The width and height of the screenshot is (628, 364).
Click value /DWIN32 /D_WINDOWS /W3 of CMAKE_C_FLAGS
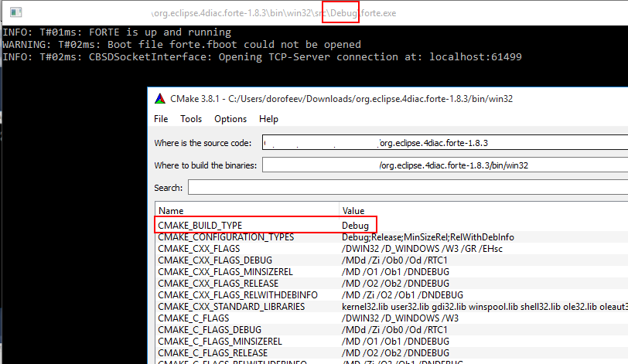400,318
